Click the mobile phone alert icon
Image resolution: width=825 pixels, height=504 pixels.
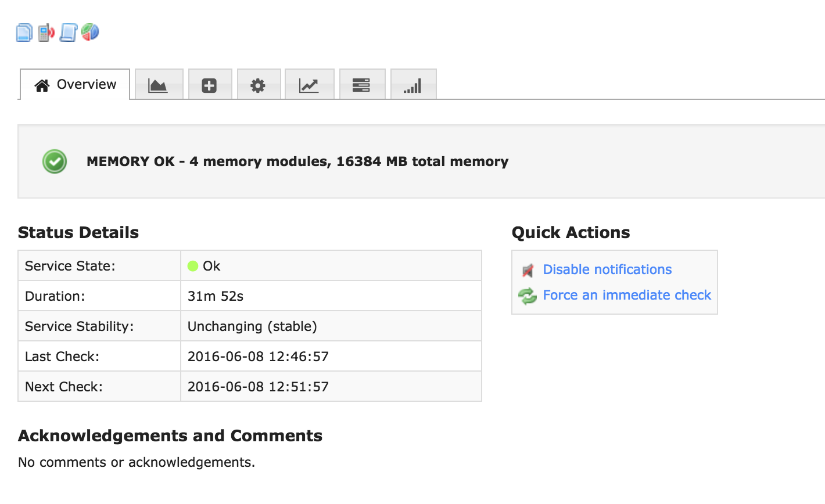pyautogui.click(x=46, y=33)
